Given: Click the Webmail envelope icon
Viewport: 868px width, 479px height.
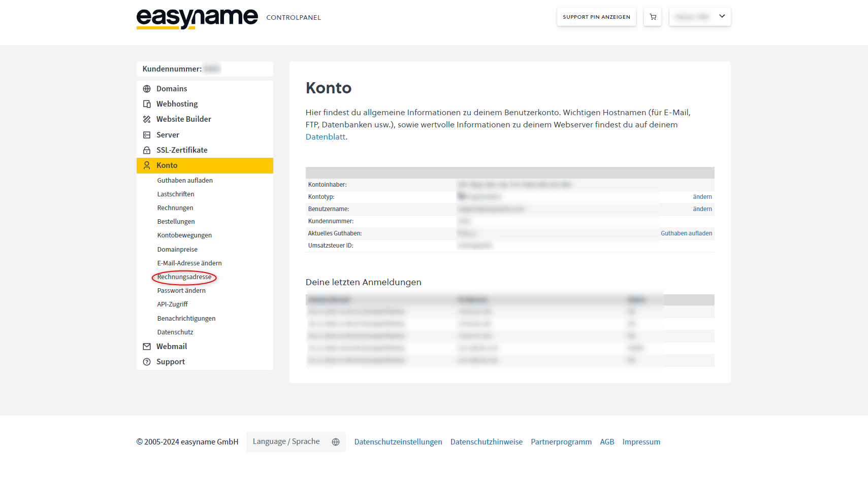Looking at the screenshot, I should (147, 347).
